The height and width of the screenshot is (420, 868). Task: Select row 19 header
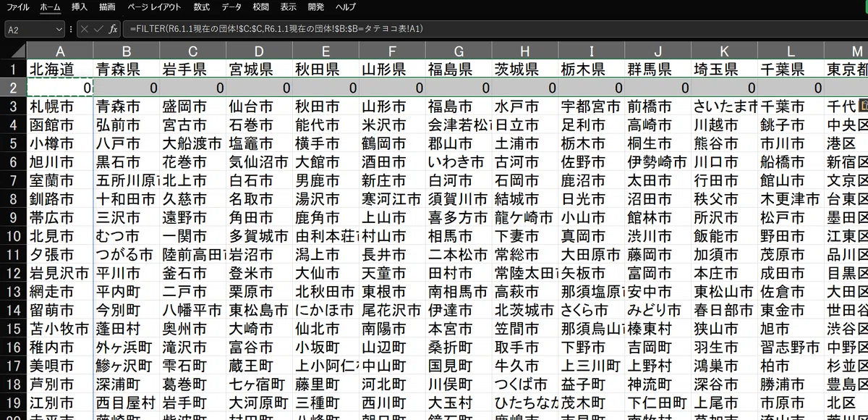click(x=13, y=401)
